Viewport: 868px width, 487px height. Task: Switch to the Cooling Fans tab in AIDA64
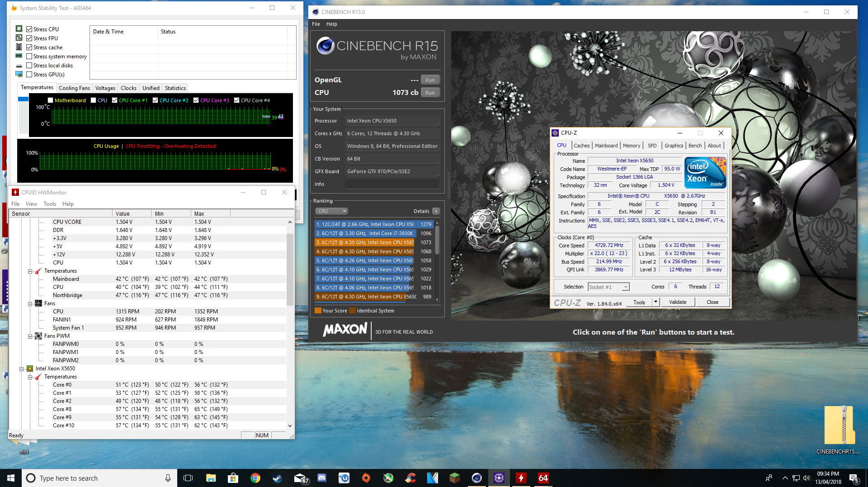click(74, 88)
